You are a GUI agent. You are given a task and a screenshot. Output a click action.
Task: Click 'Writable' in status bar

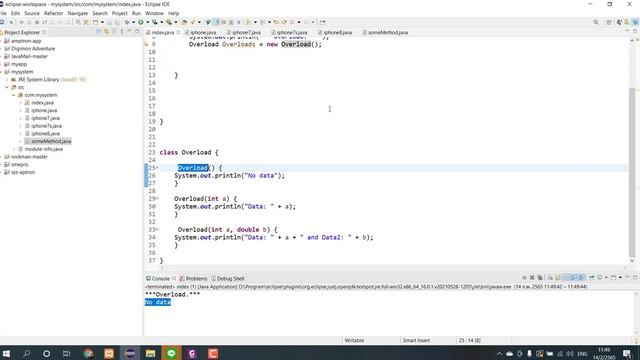tap(354, 340)
